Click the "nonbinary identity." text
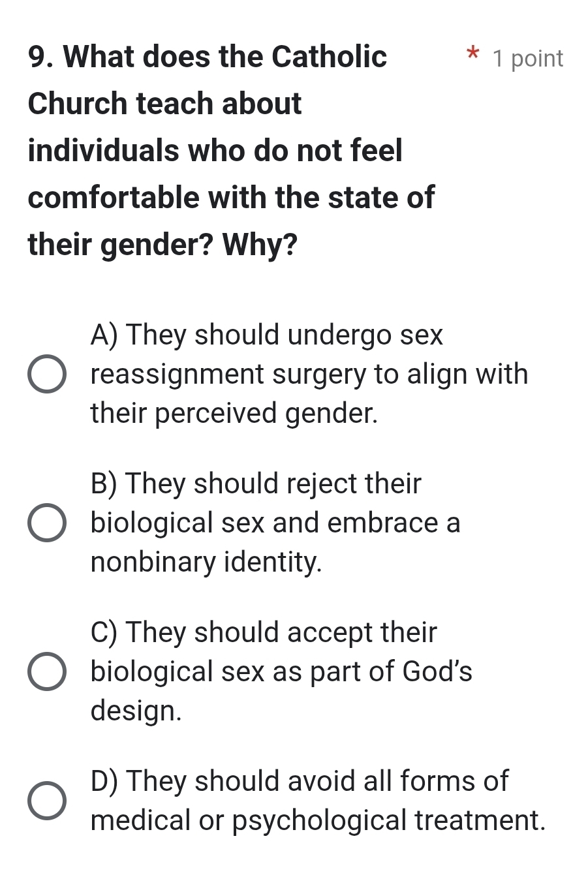This screenshot has height=894, width=588. point(206,562)
